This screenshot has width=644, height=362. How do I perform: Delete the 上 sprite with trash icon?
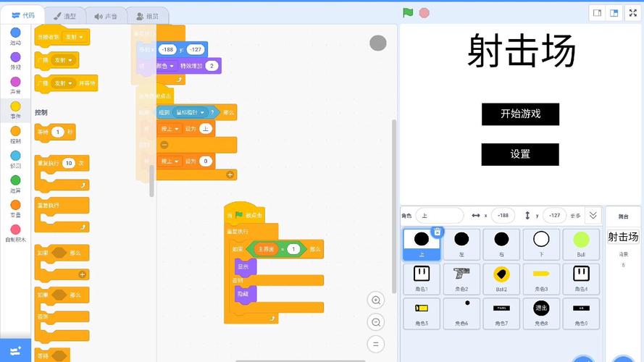tap(438, 232)
